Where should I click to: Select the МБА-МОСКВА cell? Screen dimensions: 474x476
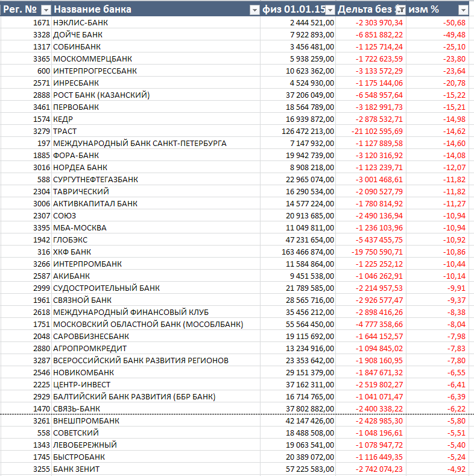coord(156,227)
